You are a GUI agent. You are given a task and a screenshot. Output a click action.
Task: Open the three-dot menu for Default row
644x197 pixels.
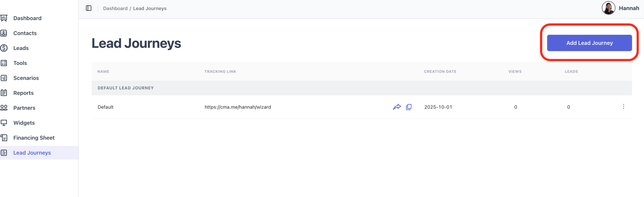pos(623,107)
